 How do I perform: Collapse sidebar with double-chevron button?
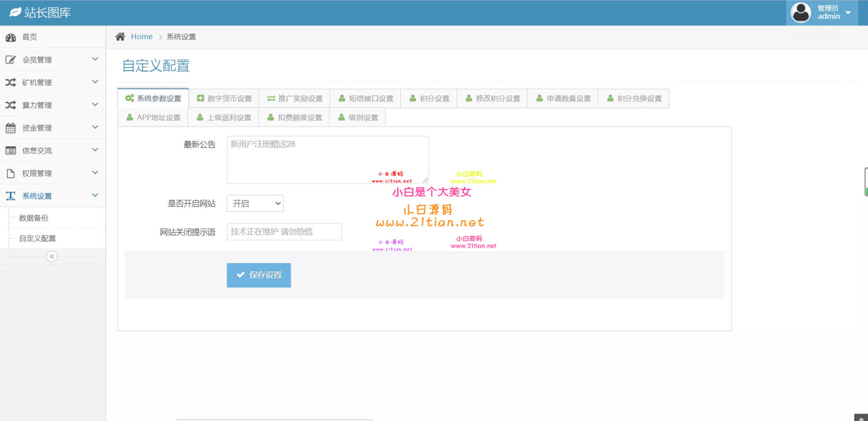(52, 256)
